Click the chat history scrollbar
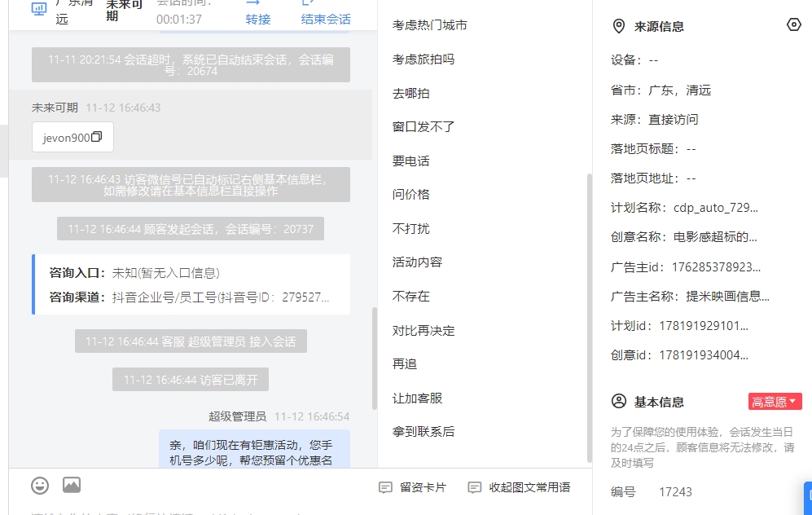The height and width of the screenshot is (515, 812). pos(375,359)
